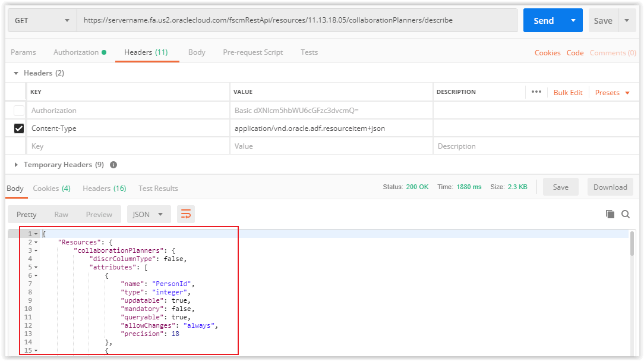The image size is (644, 361).
Task: Toggle line wrapping in the response viewer
Action: pyautogui.click(x=187, y=214)
